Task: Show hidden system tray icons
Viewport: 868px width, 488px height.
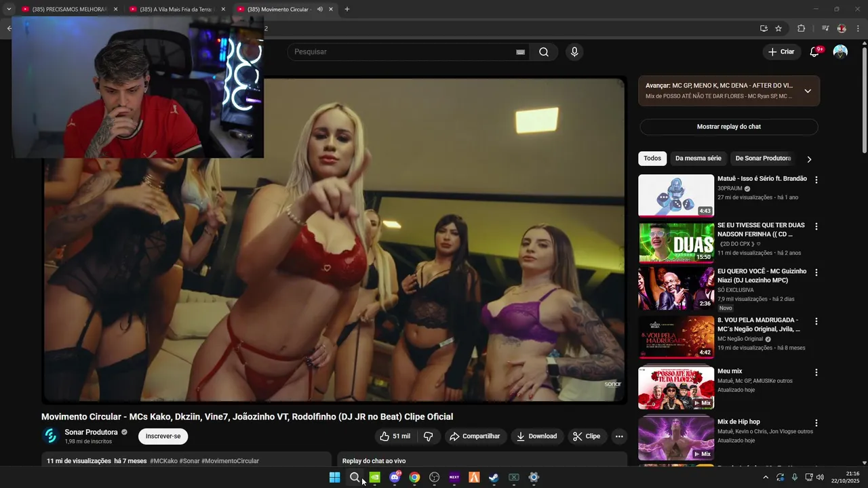Action: coord(766,477)
